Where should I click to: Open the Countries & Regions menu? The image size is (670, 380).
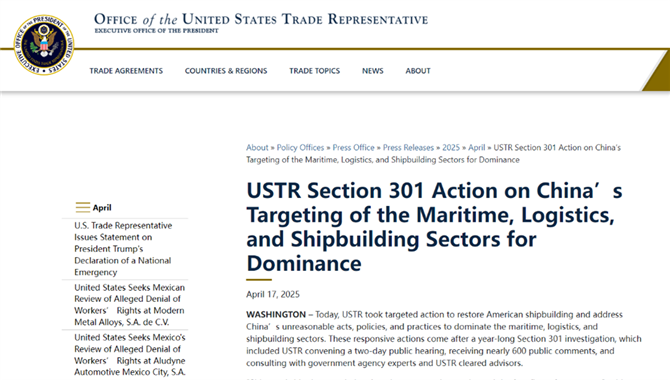tap(226, 71)
